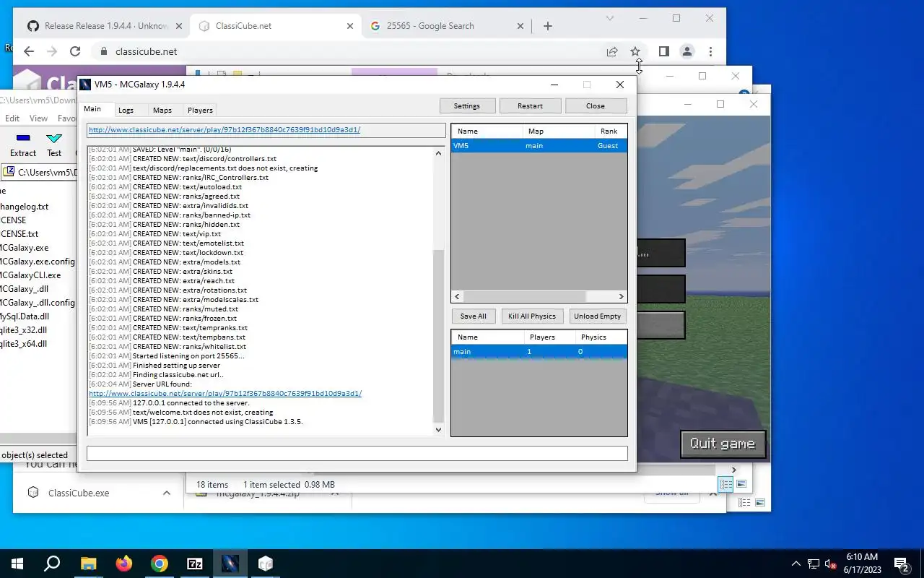The image size is (924, 578).
Task: Click the Rank column header
Action: [611, 131]
